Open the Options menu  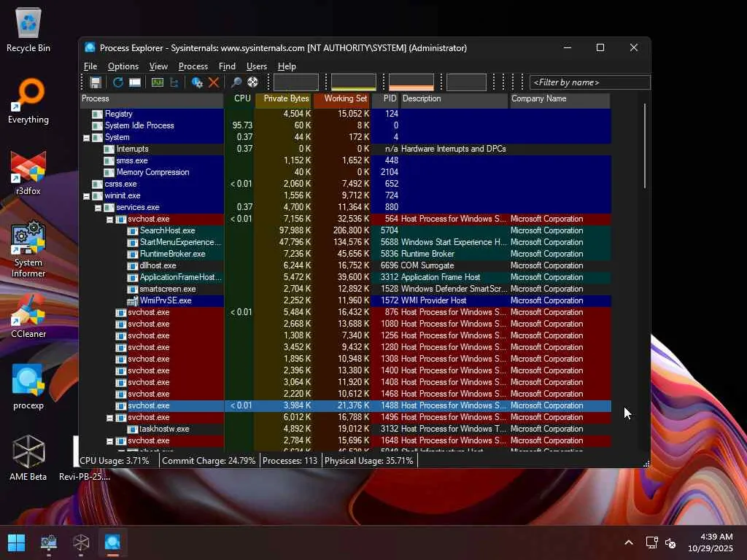pos(123,66)
